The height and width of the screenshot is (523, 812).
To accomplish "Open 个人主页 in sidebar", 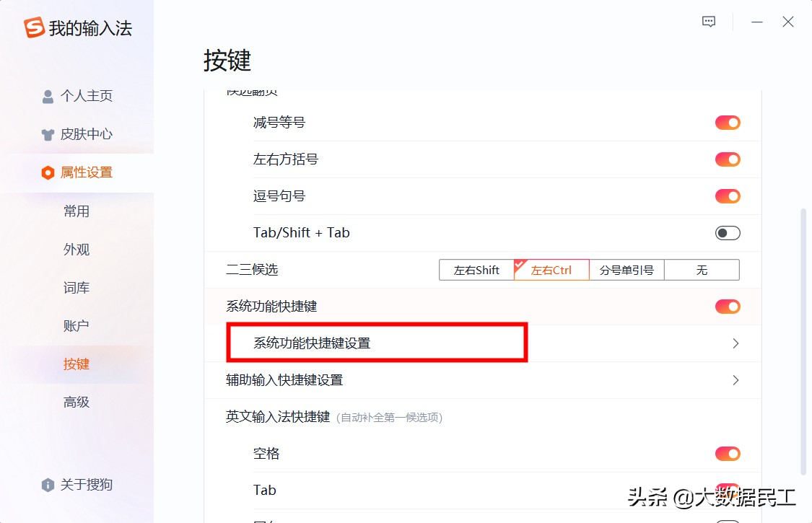I will [x=77, y=96].
